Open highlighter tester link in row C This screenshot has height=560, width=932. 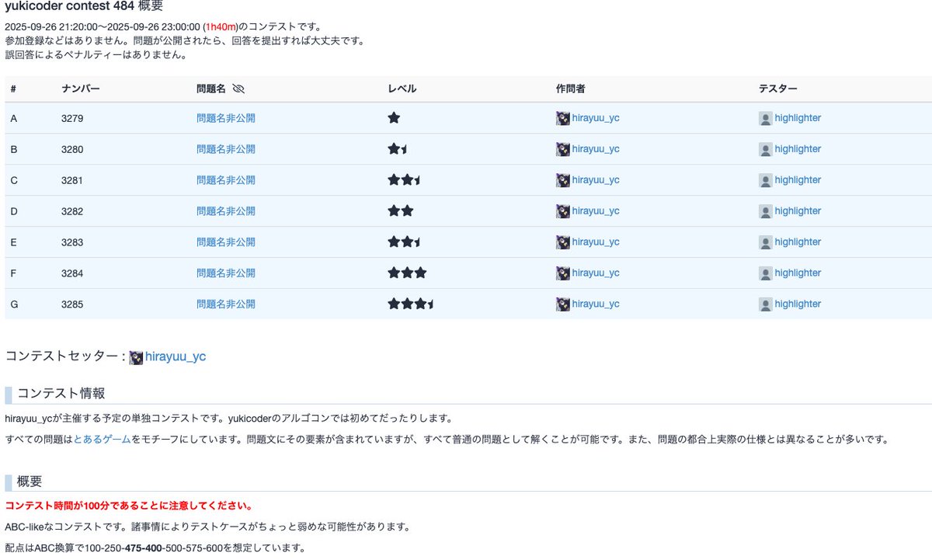[x=798, y=180]
